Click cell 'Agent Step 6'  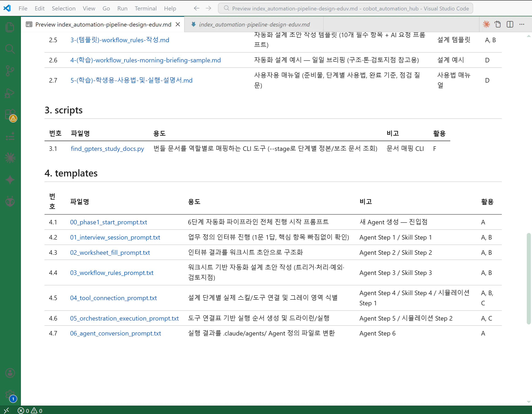(378, 333)
